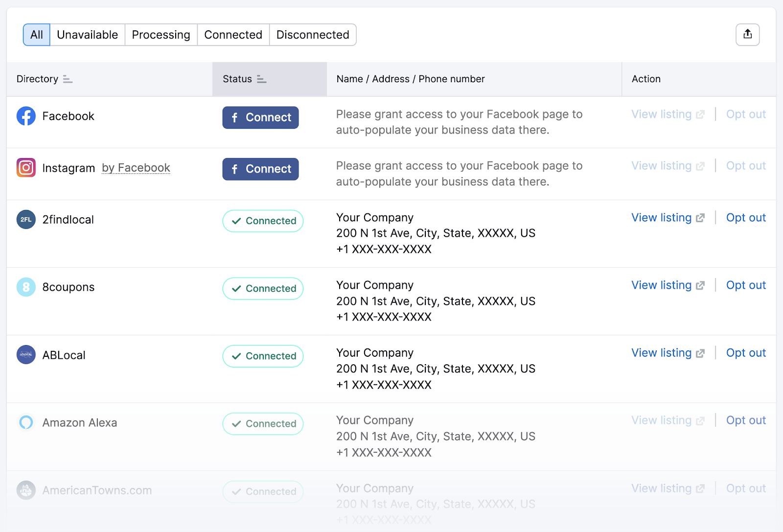Click the 2findlocal directory logo
Viewport: 783px width, 532px height.
[x=26, y=220]
